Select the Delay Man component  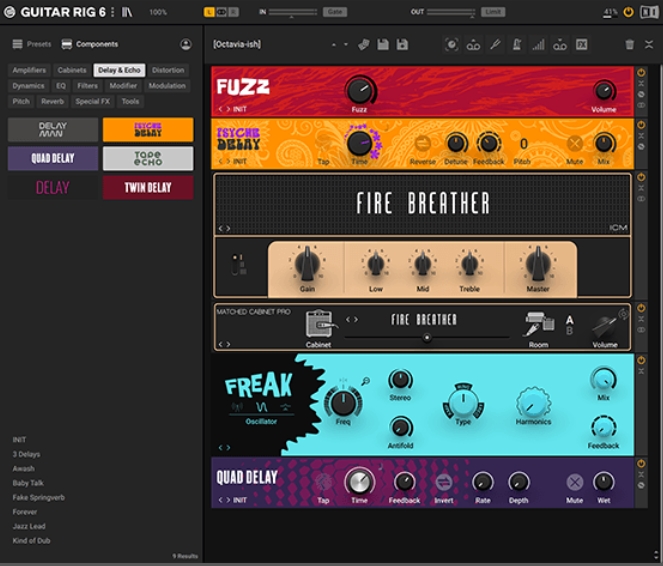click(x=53, y=129)
